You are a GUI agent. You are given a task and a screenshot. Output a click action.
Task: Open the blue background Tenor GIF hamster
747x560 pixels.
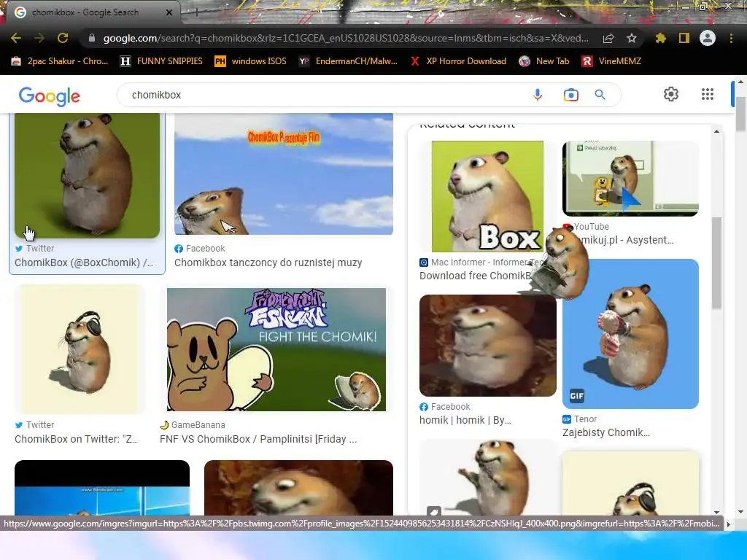point(630,334)
